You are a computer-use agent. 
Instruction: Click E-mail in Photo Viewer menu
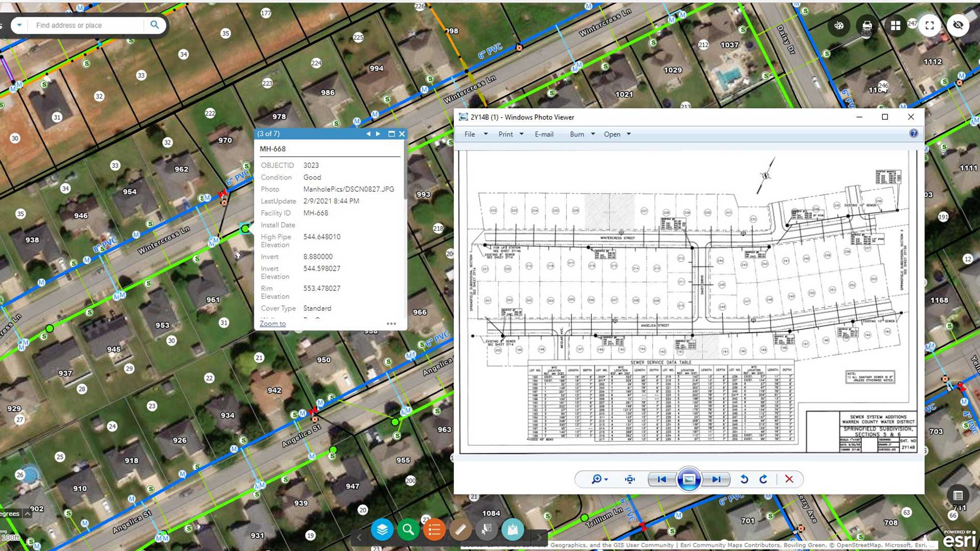coord(544,134)
